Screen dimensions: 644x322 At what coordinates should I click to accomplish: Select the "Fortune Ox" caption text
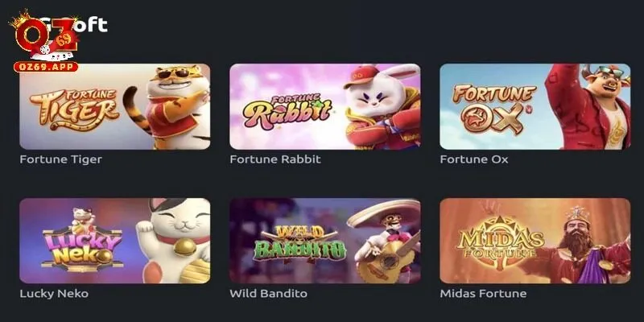474,159
